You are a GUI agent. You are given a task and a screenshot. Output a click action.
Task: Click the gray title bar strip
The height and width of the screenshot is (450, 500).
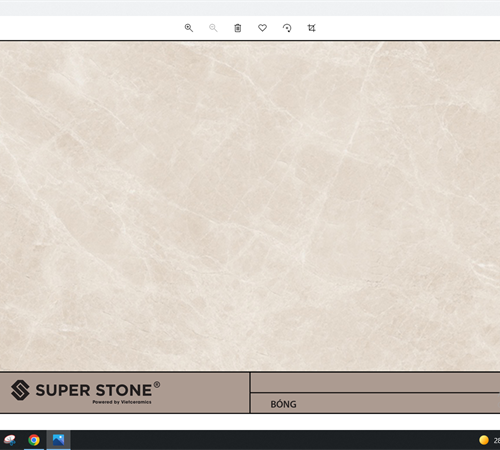(250, 8)
